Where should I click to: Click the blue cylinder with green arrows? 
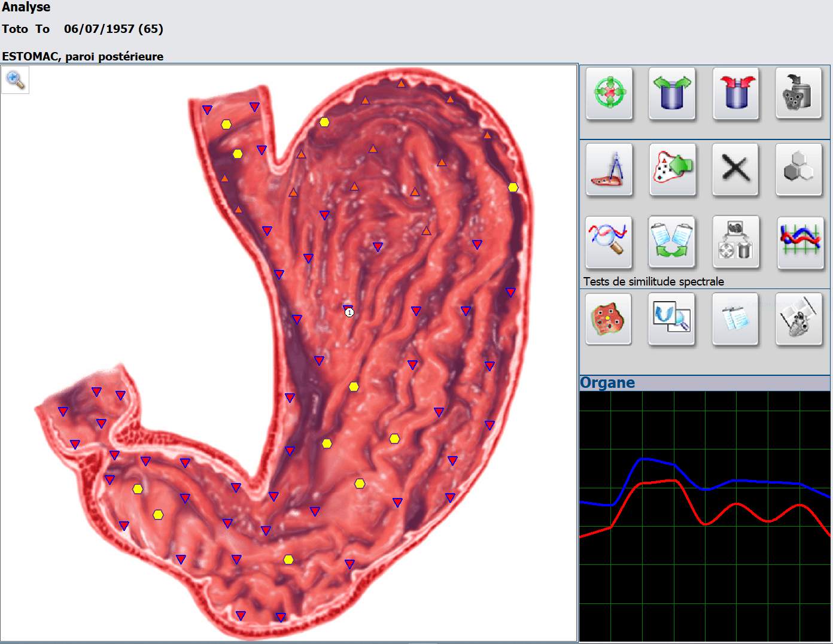673,94
